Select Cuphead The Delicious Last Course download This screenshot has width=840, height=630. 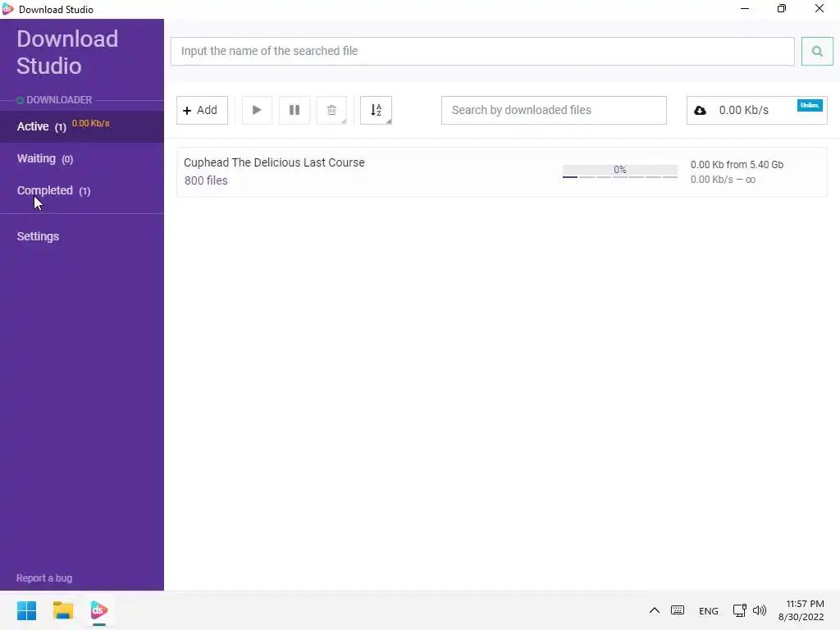[501, 172]
